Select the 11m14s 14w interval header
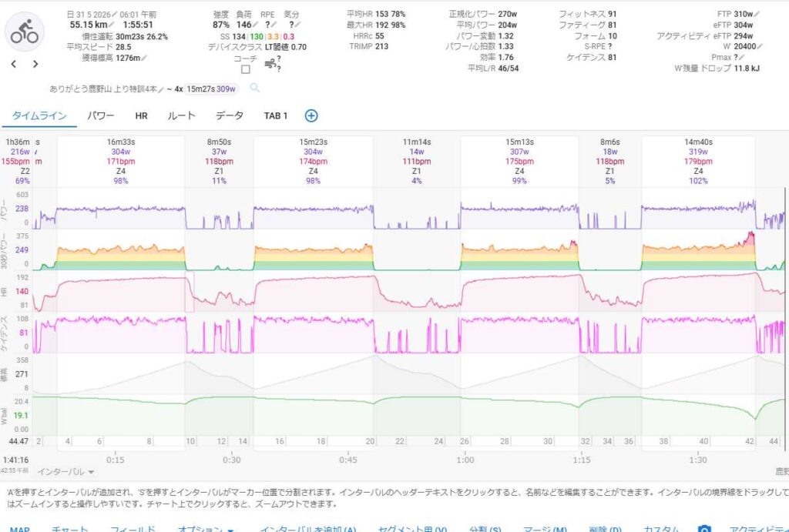Image resolution: width=789 pixels, height=532 pixels. (417, 161)
